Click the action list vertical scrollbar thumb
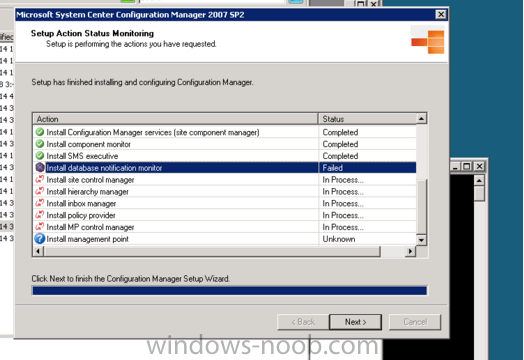The width and height of the screenshot is (524, 360). (x=422, y=206)
